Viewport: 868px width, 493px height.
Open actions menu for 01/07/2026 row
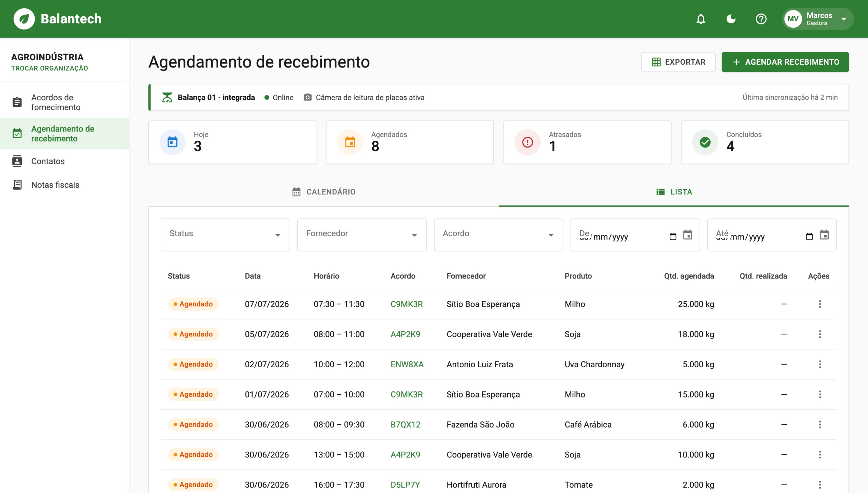(x=820, y=394)
